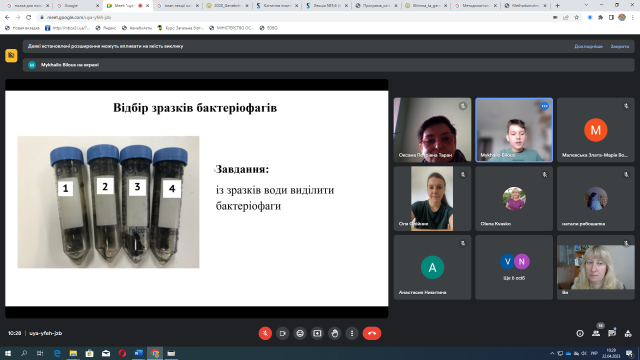Open the 'Яндекс' bookmark
640x360 pixels.
click(106, 28)
